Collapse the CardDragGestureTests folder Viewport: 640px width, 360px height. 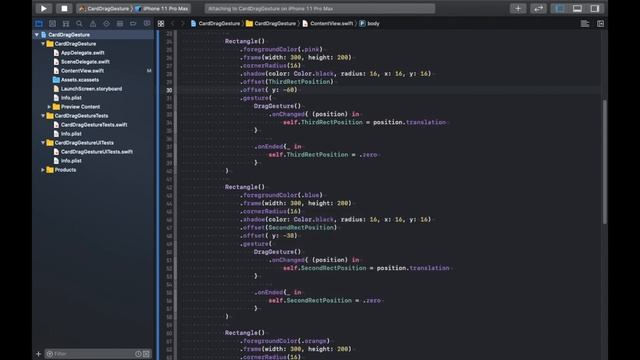coord(43,116)
